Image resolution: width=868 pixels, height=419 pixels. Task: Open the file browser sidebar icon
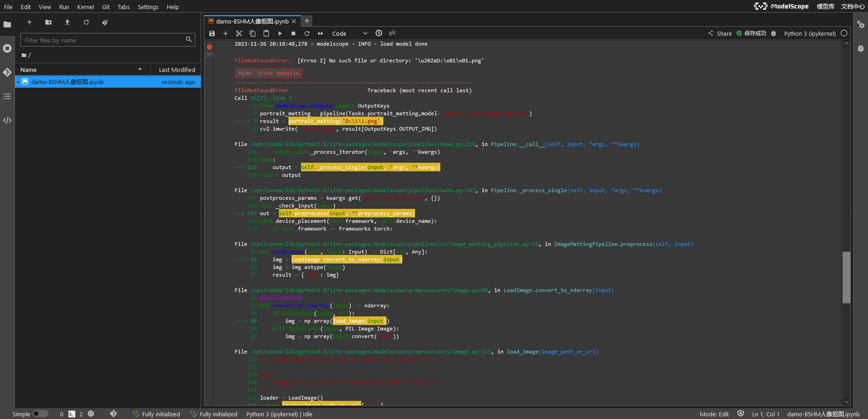(7, 24)
